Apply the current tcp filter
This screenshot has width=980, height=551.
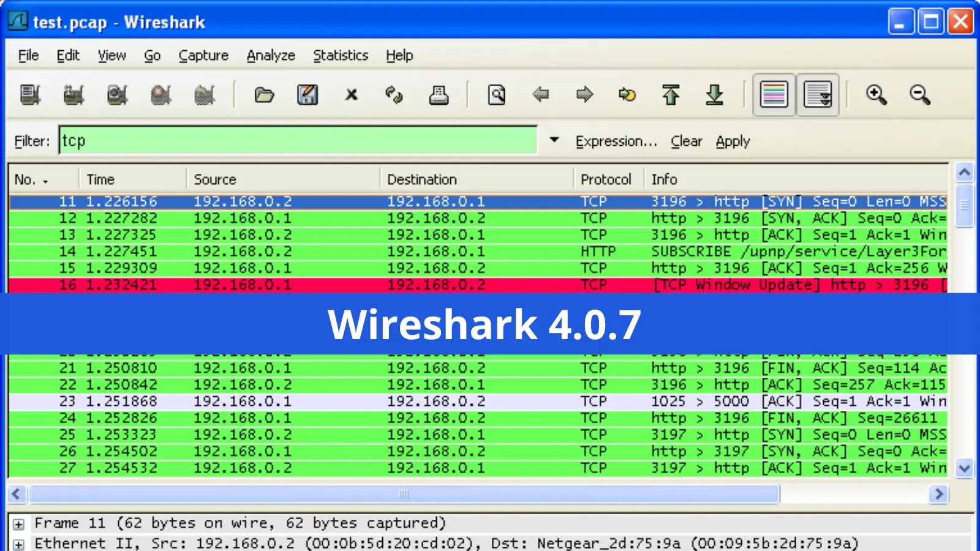click(733, 141)
